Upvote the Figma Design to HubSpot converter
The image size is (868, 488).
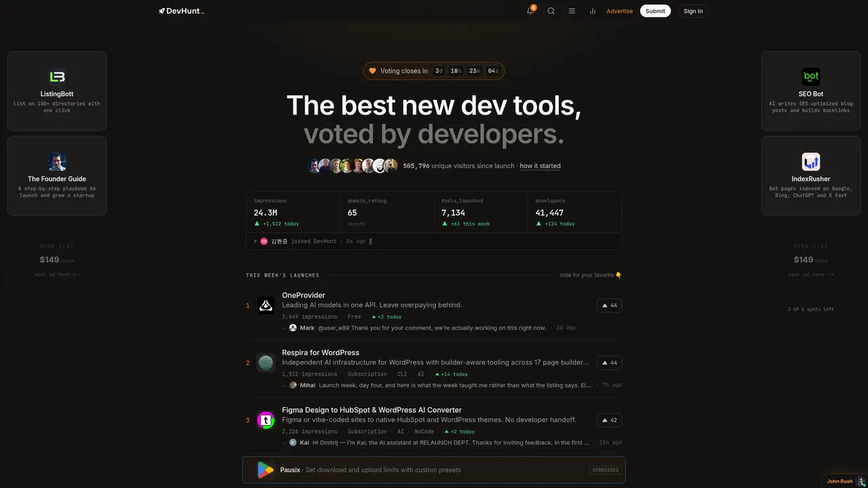609,420
